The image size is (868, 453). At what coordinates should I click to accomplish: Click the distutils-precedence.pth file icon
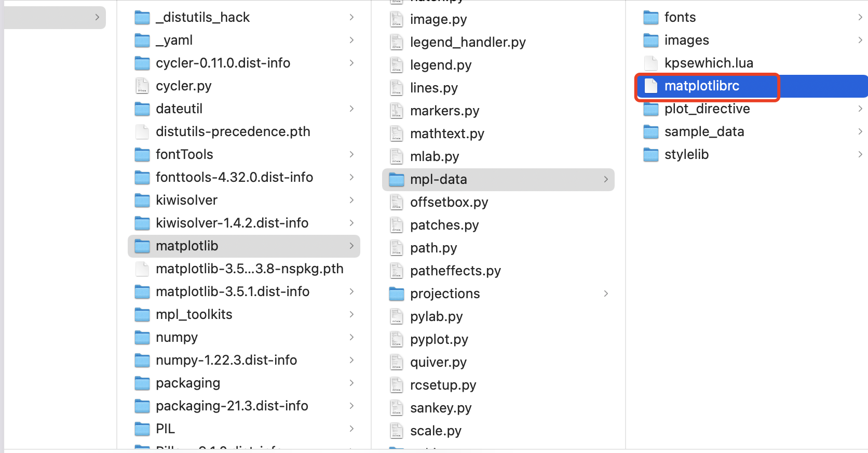(142, 131)
